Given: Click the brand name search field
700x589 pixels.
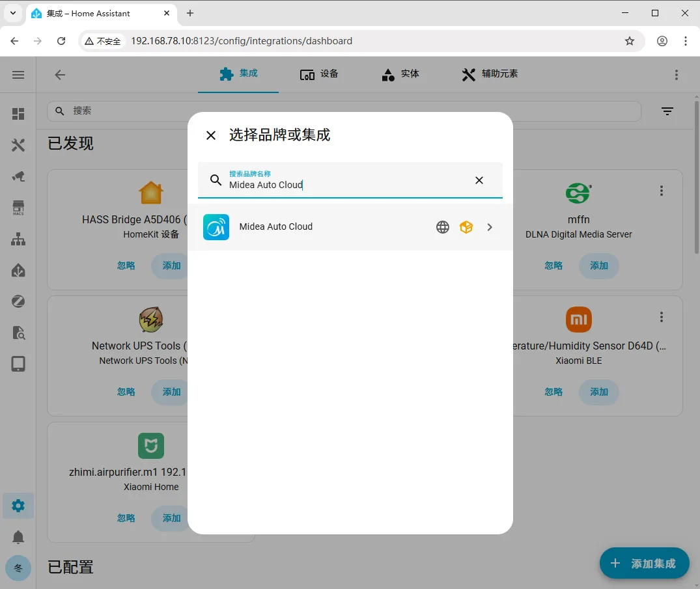Looking at the screenshot, I should 350,180.
